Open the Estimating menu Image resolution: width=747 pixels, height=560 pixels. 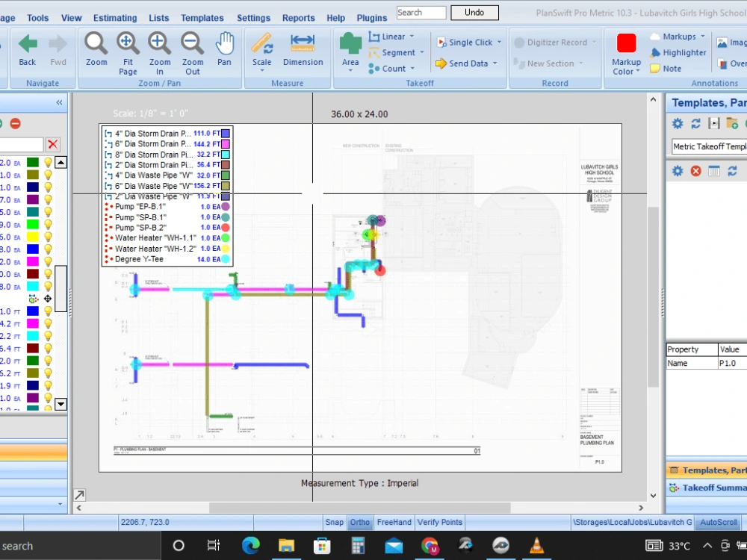pos(115,18)
